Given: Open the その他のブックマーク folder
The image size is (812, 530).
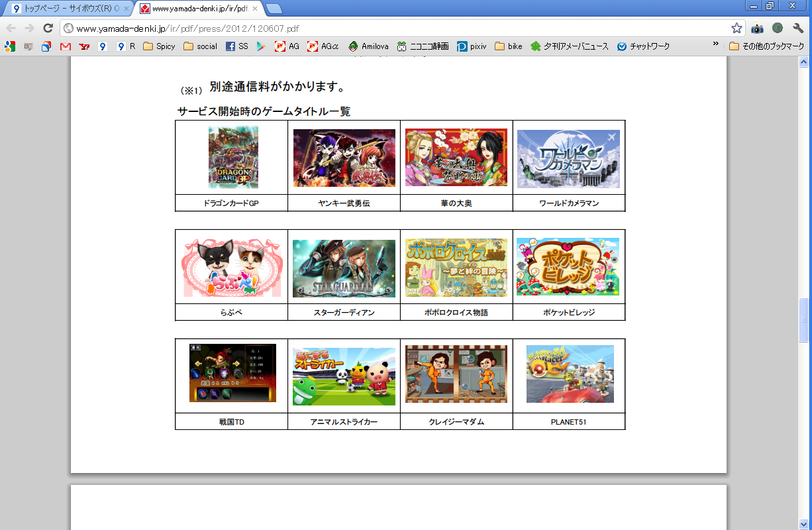Looking at the screenshot, I should pyautogui.click(x=768, y=46).
